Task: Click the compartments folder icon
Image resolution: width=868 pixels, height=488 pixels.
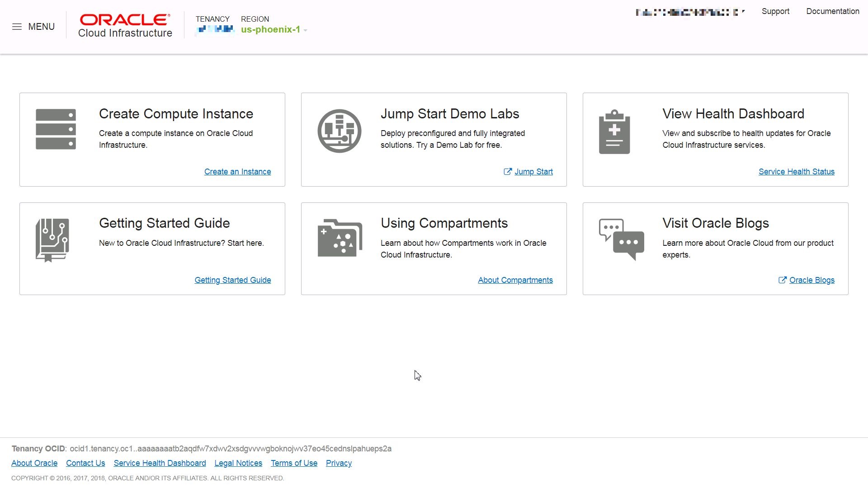Action: tap(340, 238)
